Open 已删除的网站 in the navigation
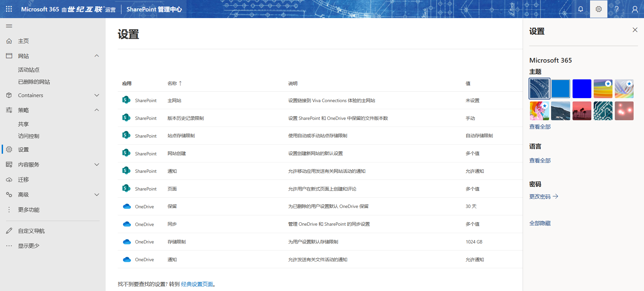 tap(34, 82)
